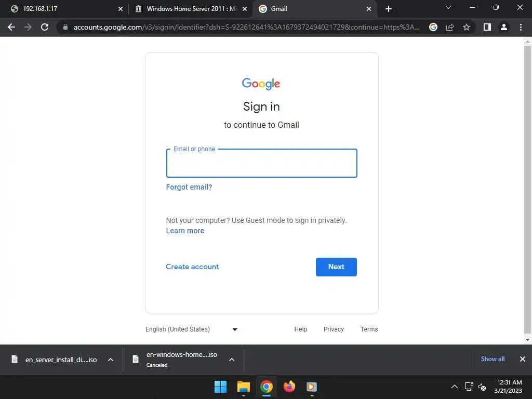Click the blue Next button
This screenshot has height=399, width=532.
tap(336, 267)
